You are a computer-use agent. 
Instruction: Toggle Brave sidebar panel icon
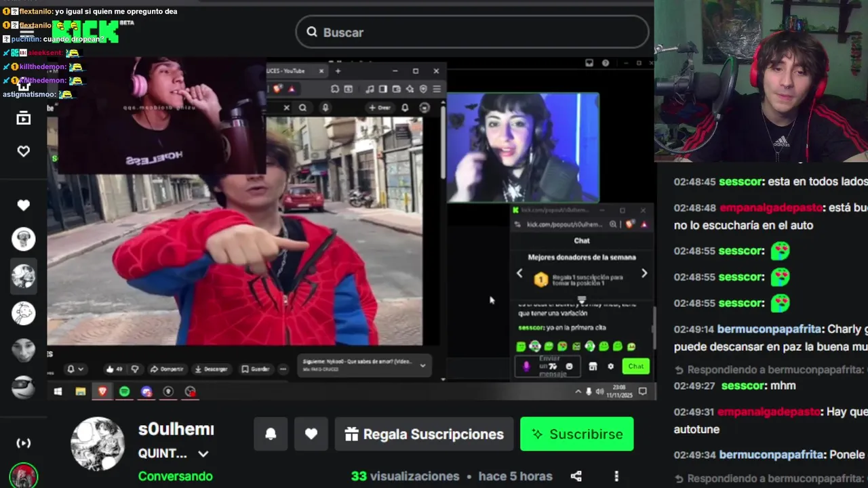(383, 89)
